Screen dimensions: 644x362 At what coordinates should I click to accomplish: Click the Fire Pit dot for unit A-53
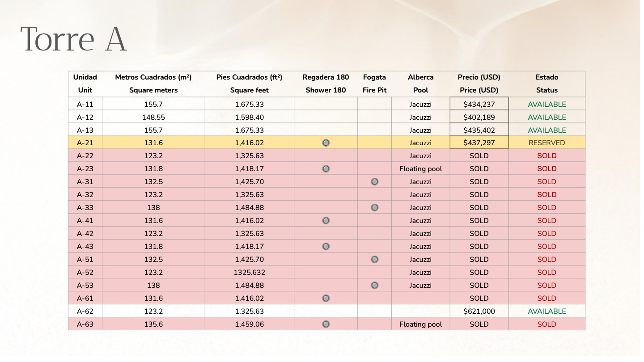pyautogui.click(x=375, y=286)
